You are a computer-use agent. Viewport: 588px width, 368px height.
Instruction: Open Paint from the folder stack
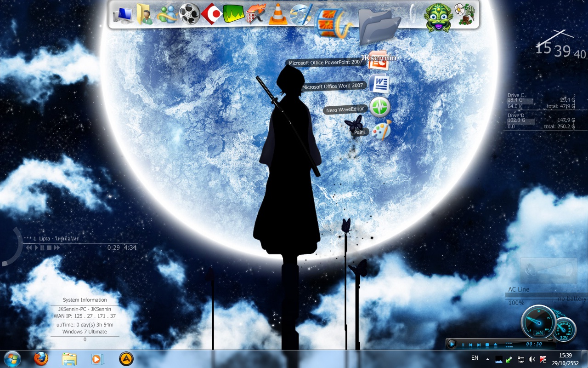pyautogui.click(x=381, y=130)
